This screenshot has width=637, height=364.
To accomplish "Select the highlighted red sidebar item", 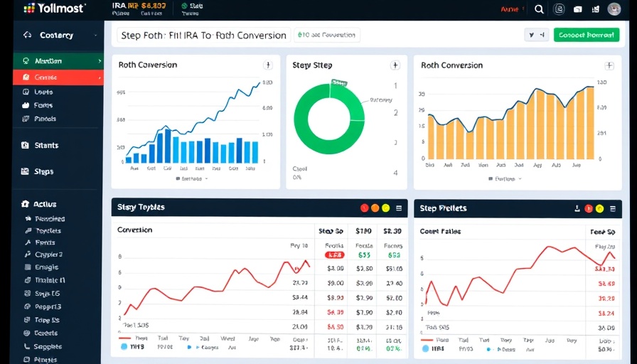I will pos(58,77).
